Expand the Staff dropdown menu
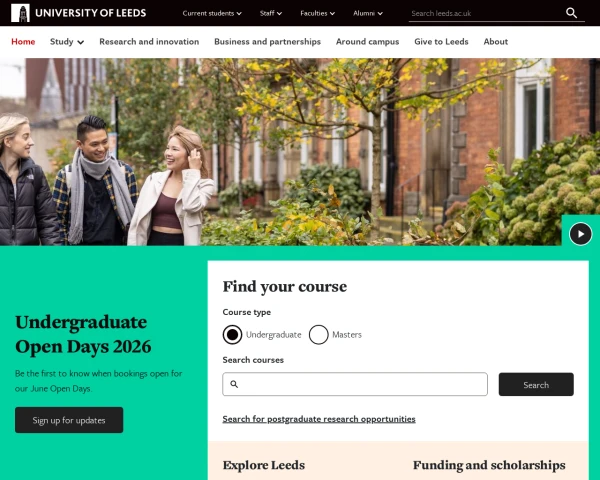Image resolution: width=600 pixels, height=480 pixels. click(x=271, y=13)
